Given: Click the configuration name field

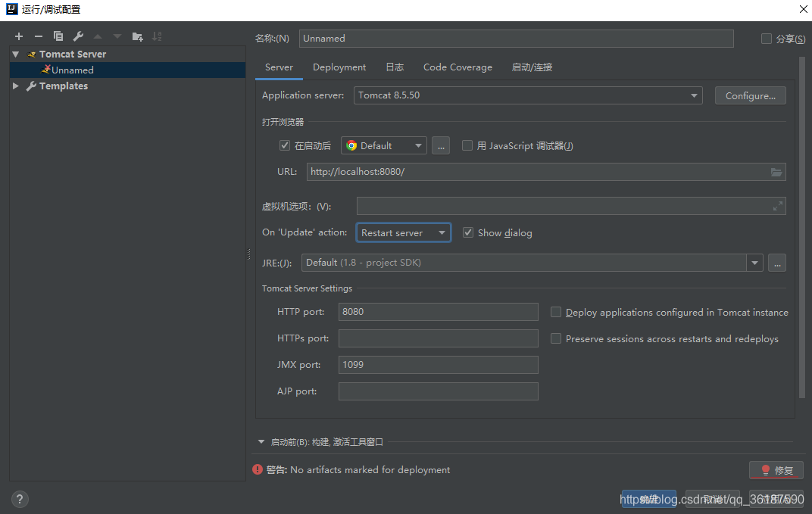Looking at the screenshot, I should pyautogui.click(x=517, y=39).
